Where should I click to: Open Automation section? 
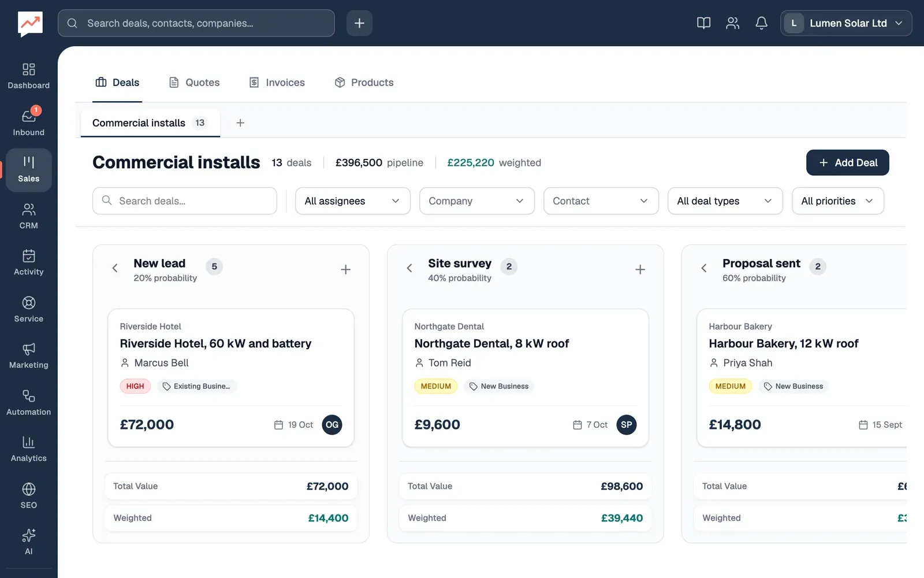[x=29, y=403]
